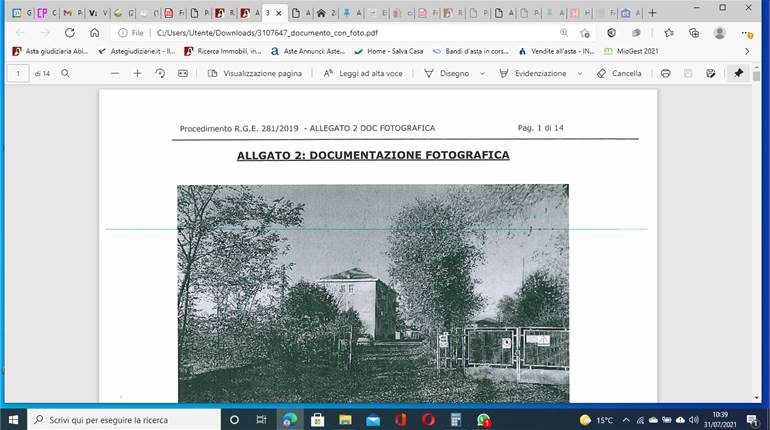The height and width of the screenshot is (430, 770).
Task: Save a copy with the Save As icon
Action: click(711, 73)
